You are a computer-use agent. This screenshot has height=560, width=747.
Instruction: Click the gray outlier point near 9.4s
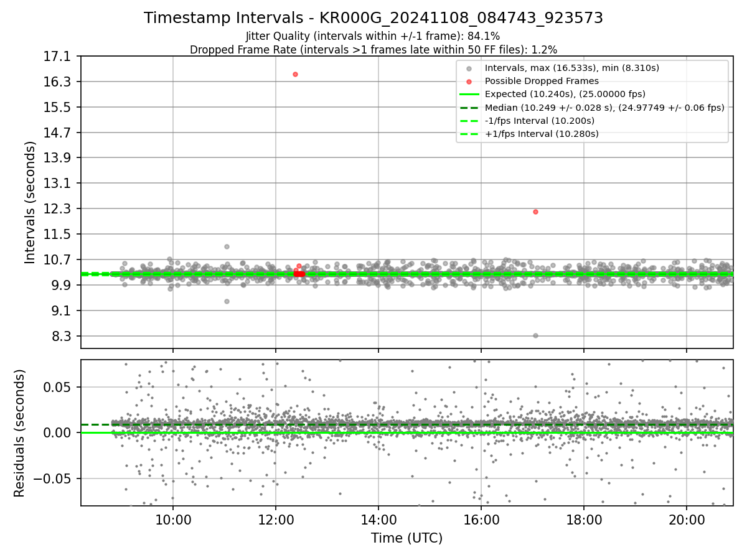[227, 301]
